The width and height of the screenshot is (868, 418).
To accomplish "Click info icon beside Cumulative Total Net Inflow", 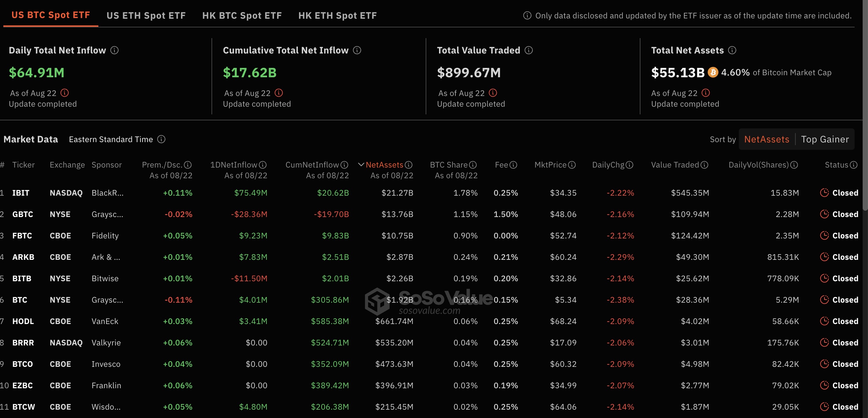I will tap(357, 50).
